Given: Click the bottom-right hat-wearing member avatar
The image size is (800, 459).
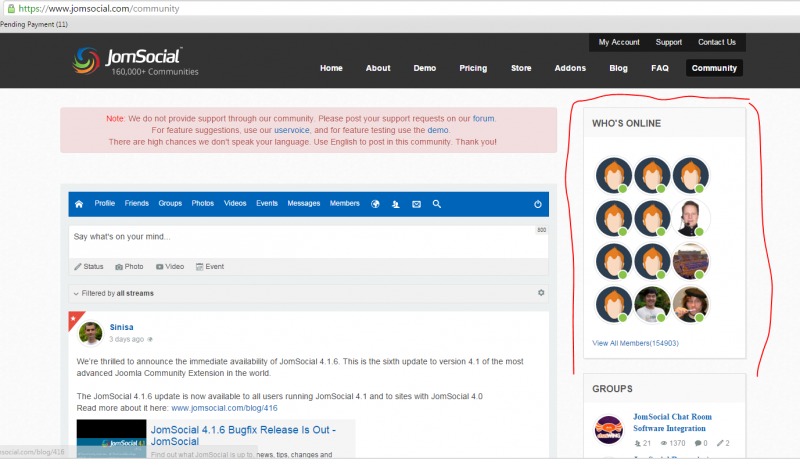Looking at the screenshot, I should pyautogui.click(x=690, y=304).
